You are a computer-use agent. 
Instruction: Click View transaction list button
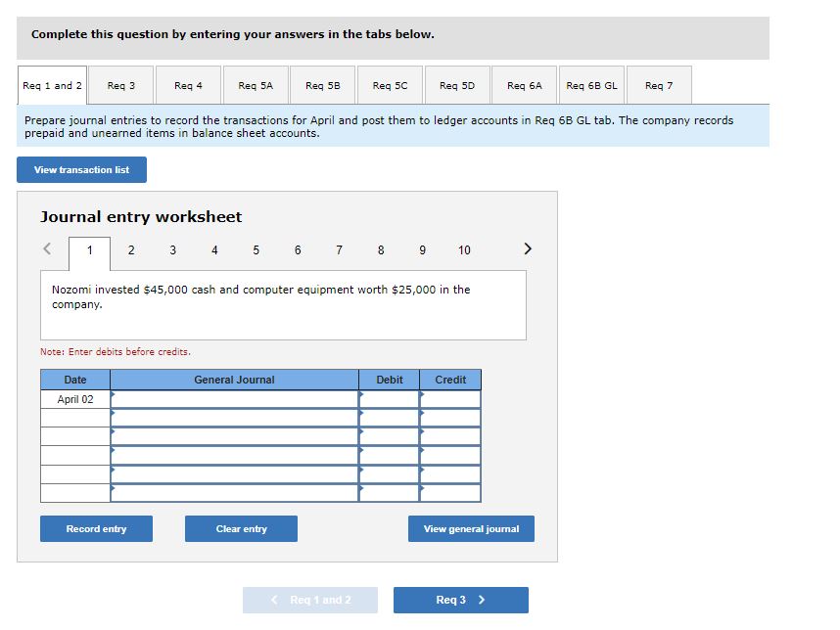pos(81,169)
